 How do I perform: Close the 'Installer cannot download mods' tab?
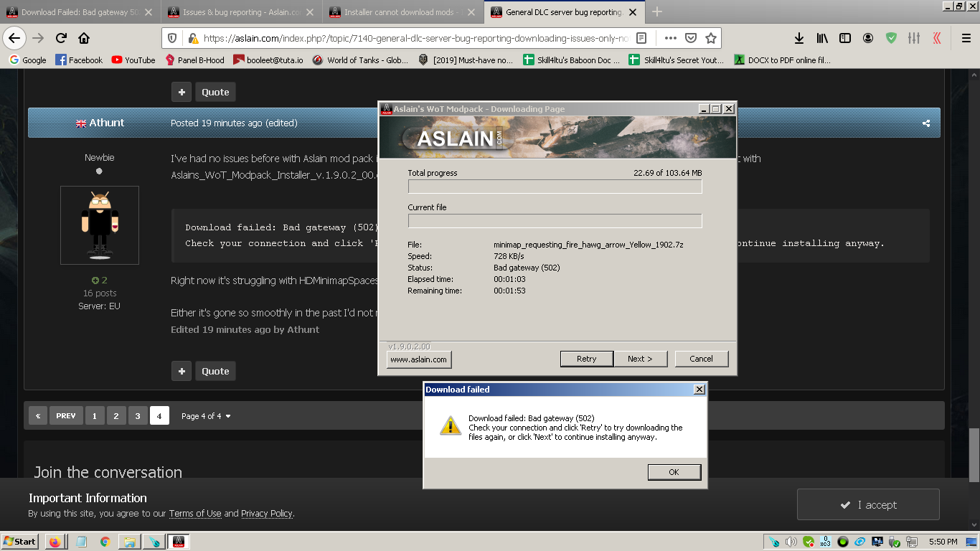pyautogui.click(x=471, y=12)
